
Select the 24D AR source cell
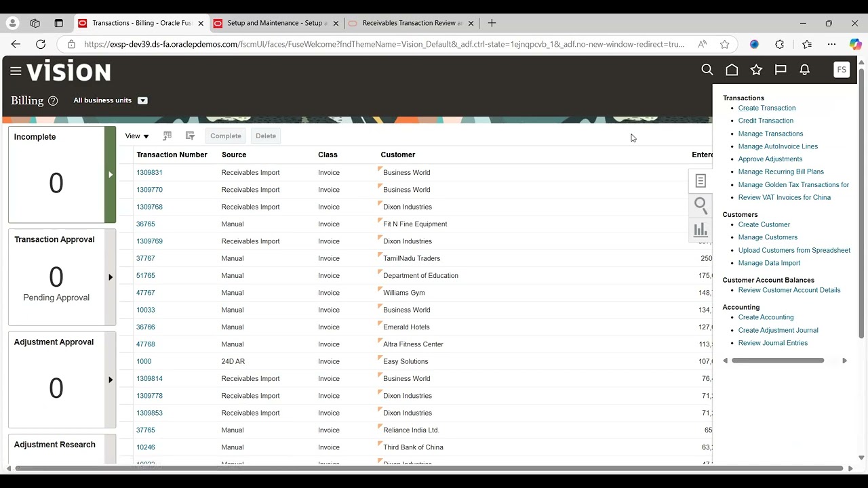click(233, 361)
